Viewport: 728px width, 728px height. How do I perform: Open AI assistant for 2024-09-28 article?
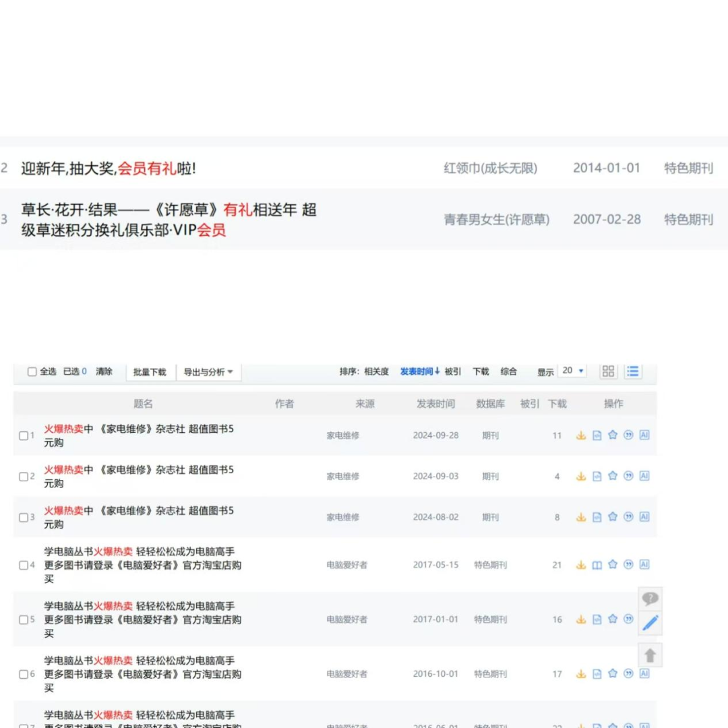644,435
